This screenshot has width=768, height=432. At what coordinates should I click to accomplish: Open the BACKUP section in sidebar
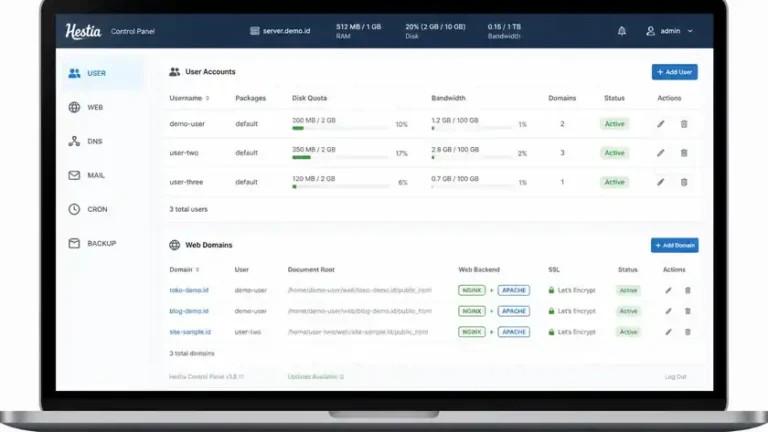pyautogui.click(x=103, y=243)
